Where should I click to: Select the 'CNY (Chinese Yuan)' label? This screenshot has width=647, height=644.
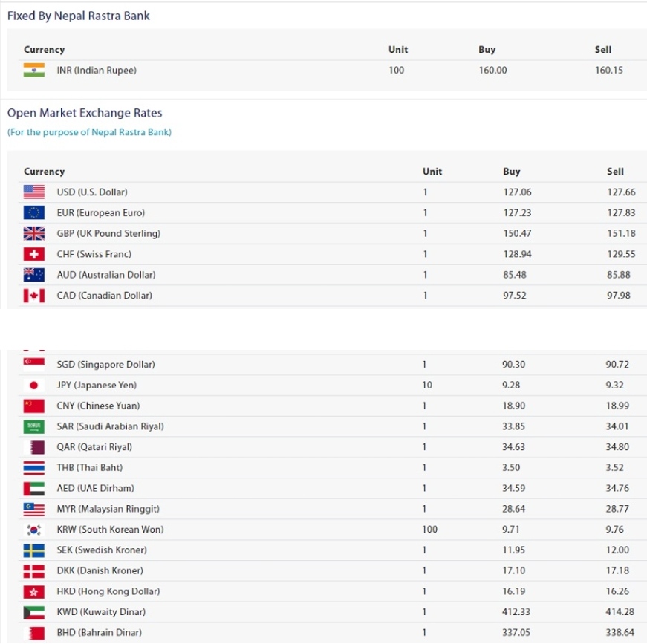(98, 406)
